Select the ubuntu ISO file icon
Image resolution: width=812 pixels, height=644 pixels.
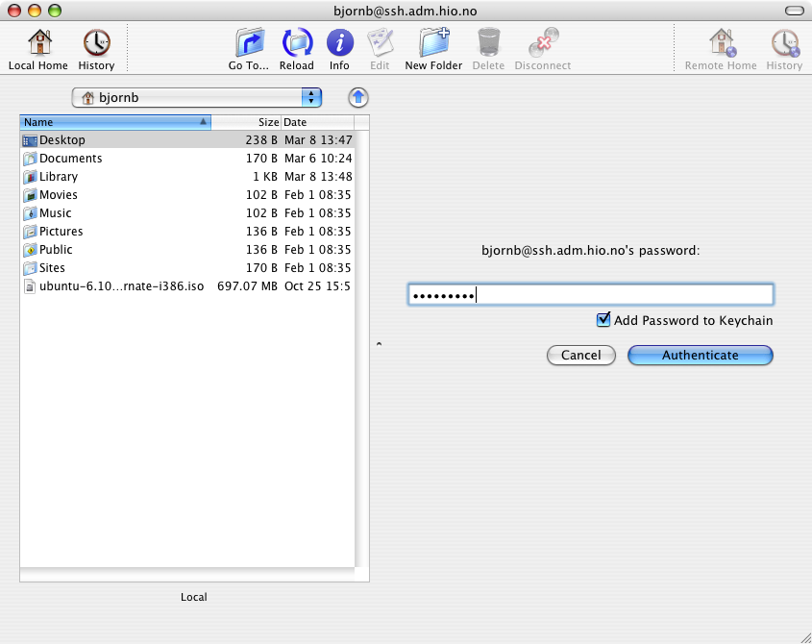pos(30,286)
